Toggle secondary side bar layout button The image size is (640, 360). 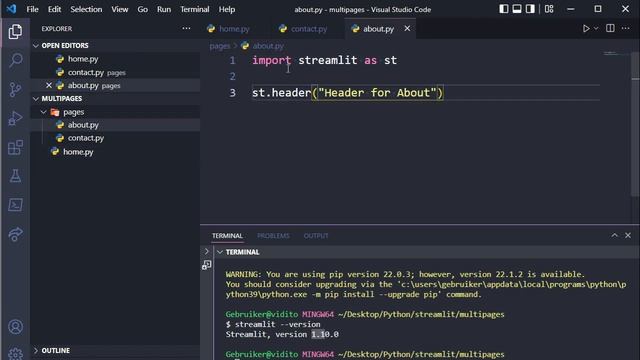[x=530, y=9]
